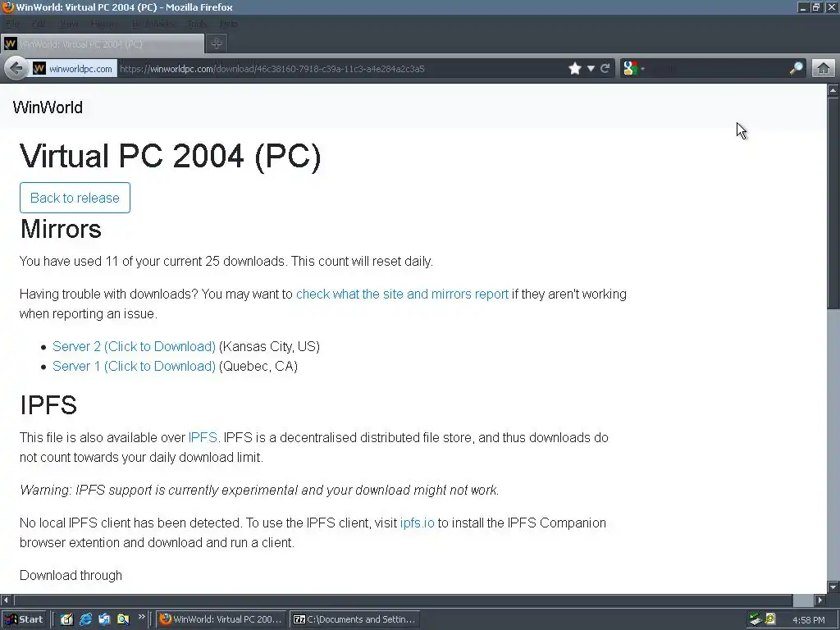Go to the Home page button
The height and width of the screenshot is (630, 840).
click(x=824, y=69)
